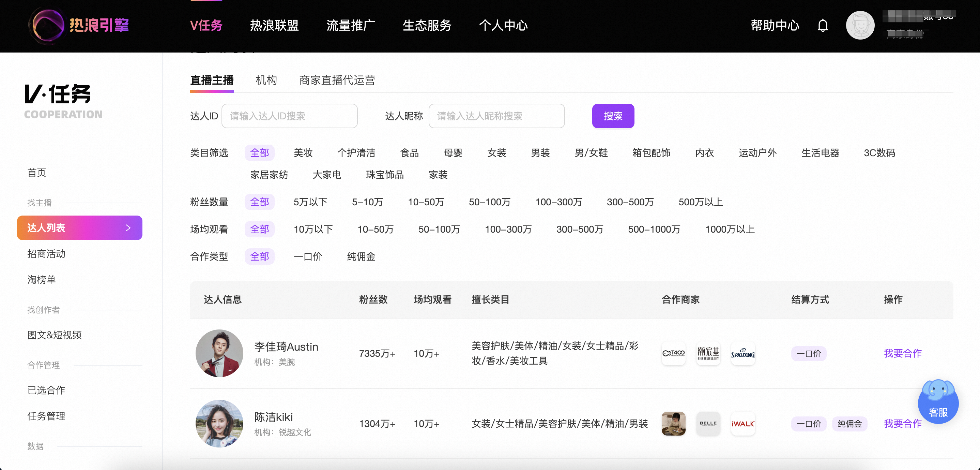Open the V任务 top menu
Image resolution: width=980 pixels, height=470 pixels.
[x=206, y=26]
